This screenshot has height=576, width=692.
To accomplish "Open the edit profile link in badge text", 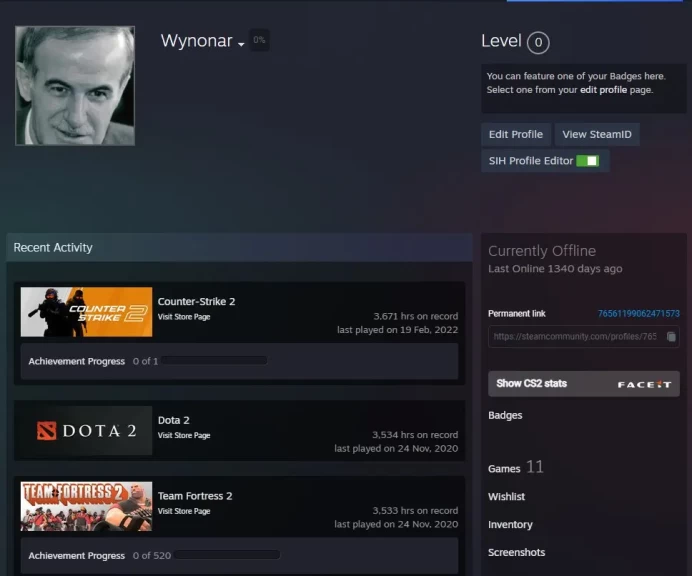I will tap(603, 90).
